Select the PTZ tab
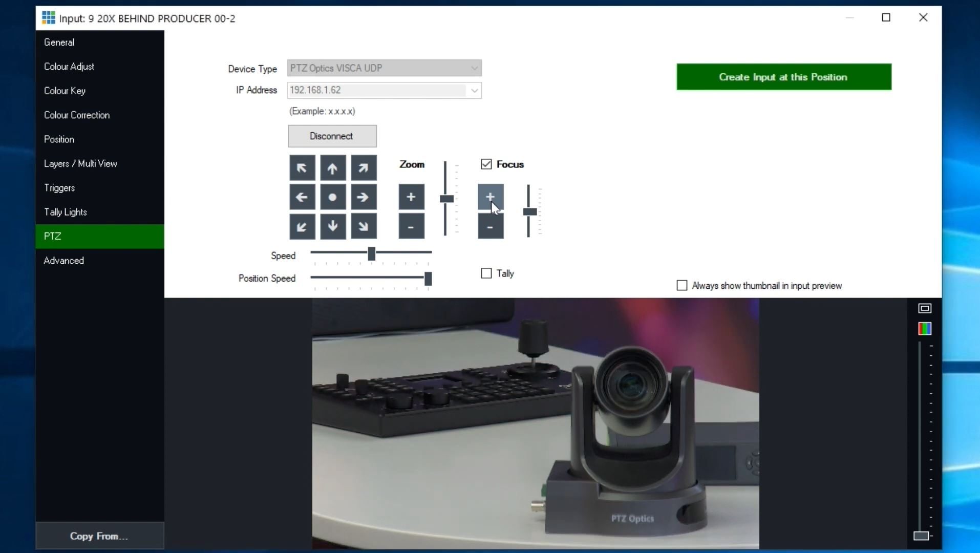The image size is (980, 553). 100,236
